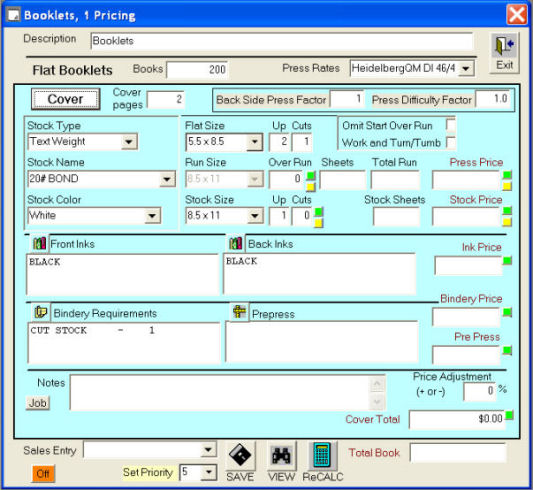The width and height of the screenshot is (533, 490).
Task: Click the Job button beside Notes
Action: click(x=38, y=403)
